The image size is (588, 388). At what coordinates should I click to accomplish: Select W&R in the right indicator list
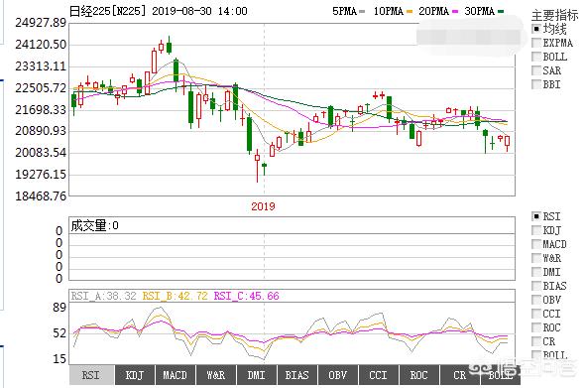click(536, 258)
